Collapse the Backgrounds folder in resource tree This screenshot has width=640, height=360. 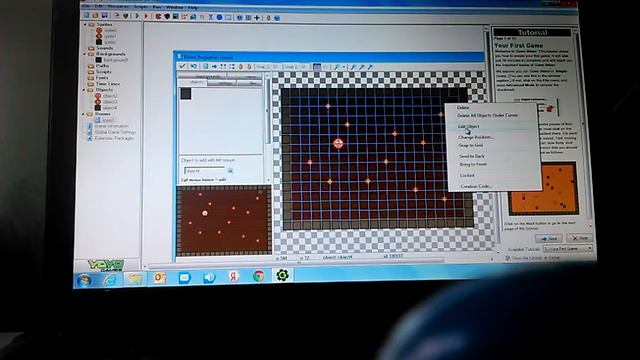(85, 54)
